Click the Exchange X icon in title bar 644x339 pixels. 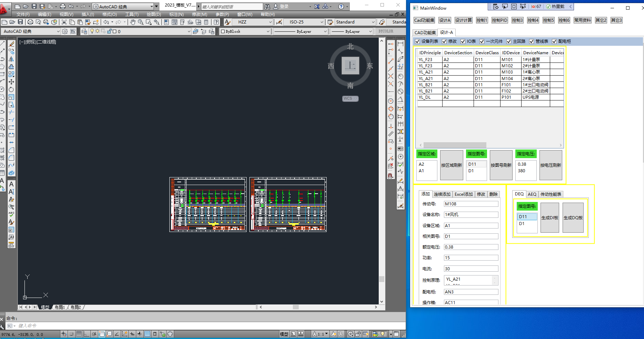(317, 7)
